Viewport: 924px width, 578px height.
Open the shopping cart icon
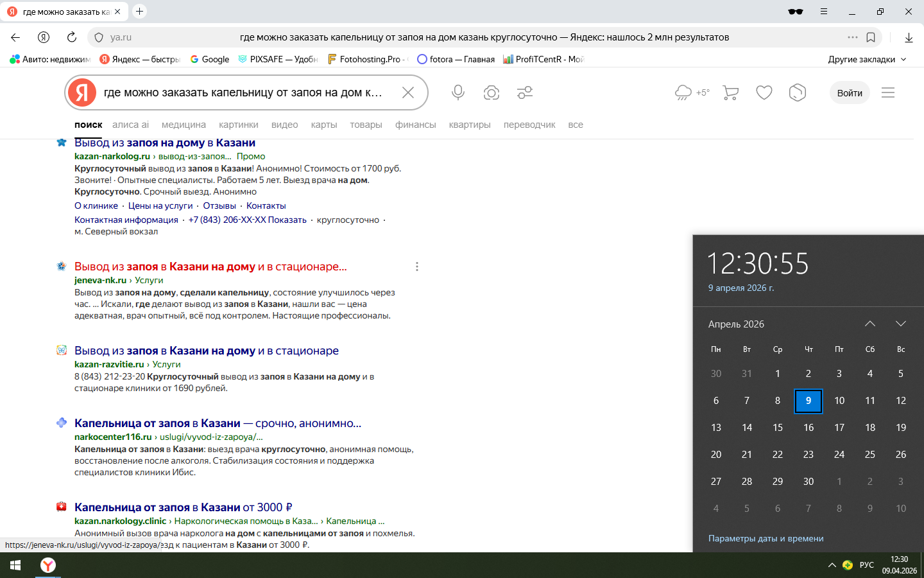730,93
